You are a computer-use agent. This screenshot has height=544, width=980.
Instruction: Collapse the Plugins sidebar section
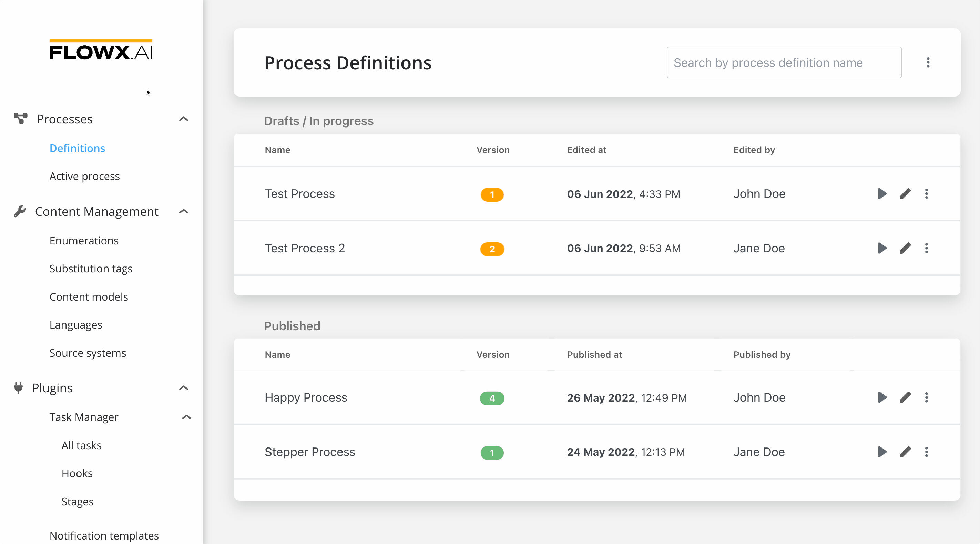point(184,388)
